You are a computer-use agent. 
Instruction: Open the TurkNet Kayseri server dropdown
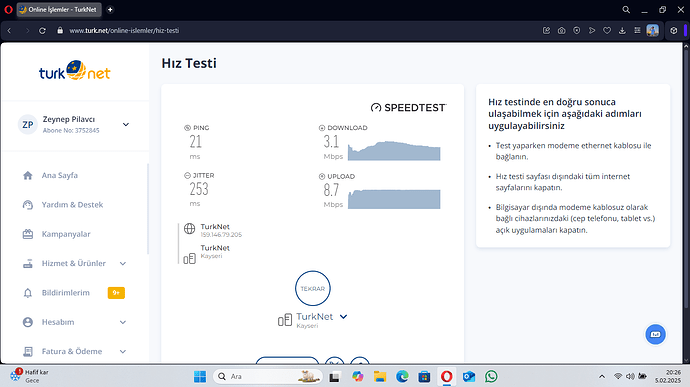[x=343, y=317]
